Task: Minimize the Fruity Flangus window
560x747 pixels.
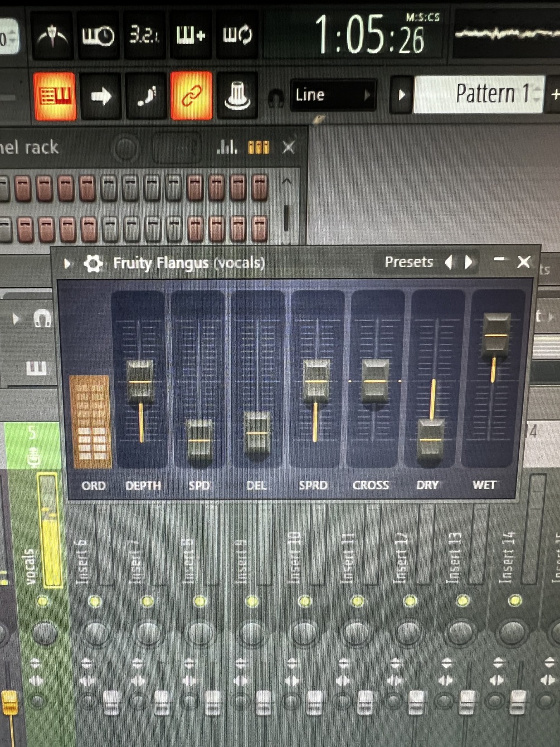Action: pos(499,259)
